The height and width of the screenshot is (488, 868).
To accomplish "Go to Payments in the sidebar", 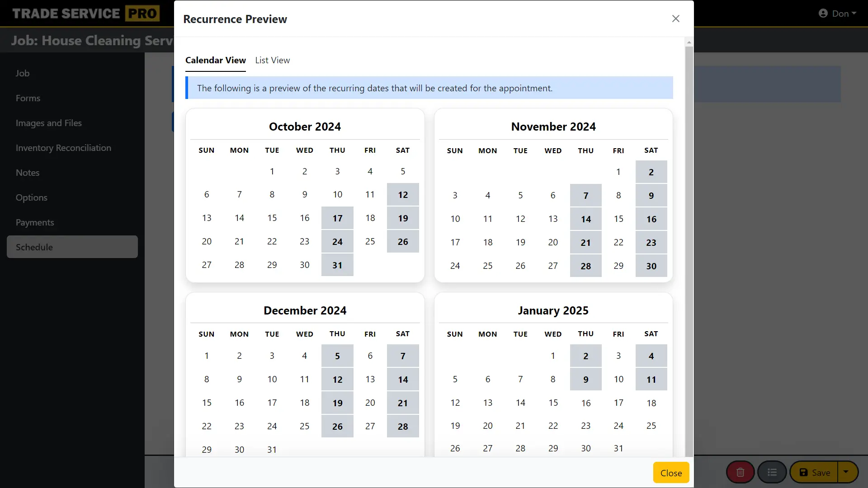I will click(35, 222).
